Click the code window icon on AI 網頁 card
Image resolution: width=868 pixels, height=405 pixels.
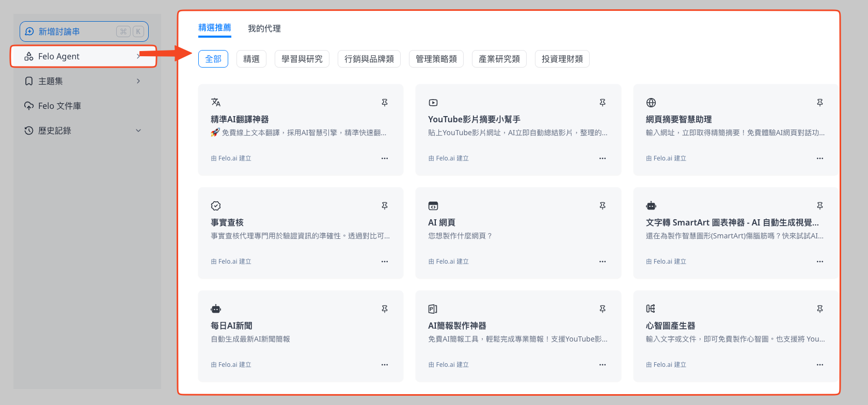point(433,206)
